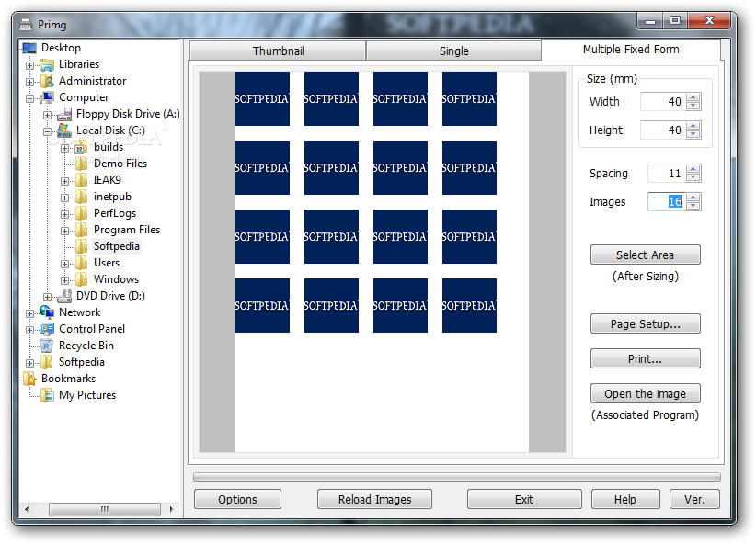
Task: Increase the Height value with up arrow
Action: click(x=693, y=126)
